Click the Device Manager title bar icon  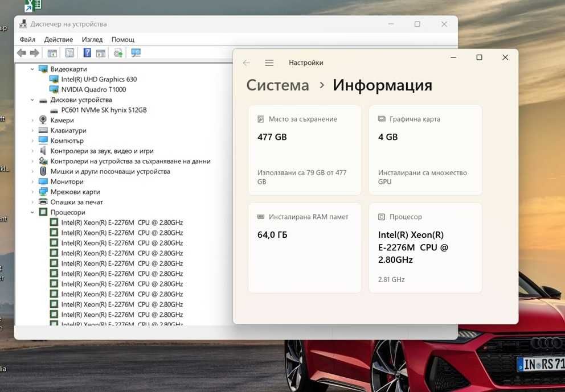23,24
